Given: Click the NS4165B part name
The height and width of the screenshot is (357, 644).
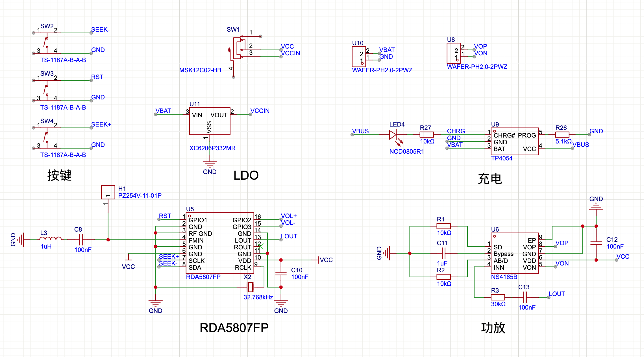Looking at the screenshot, I should pos(504,277).
